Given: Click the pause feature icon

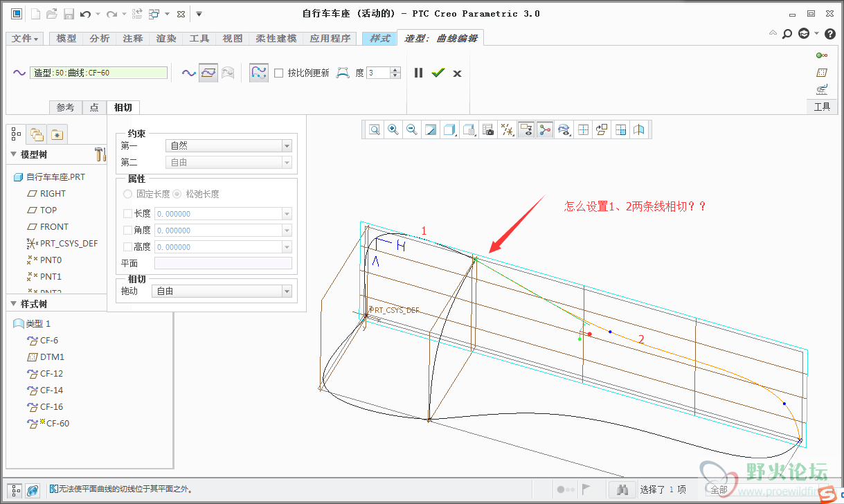Looking at the screenshot, I should pyautogui.click(x=418, y=73).
